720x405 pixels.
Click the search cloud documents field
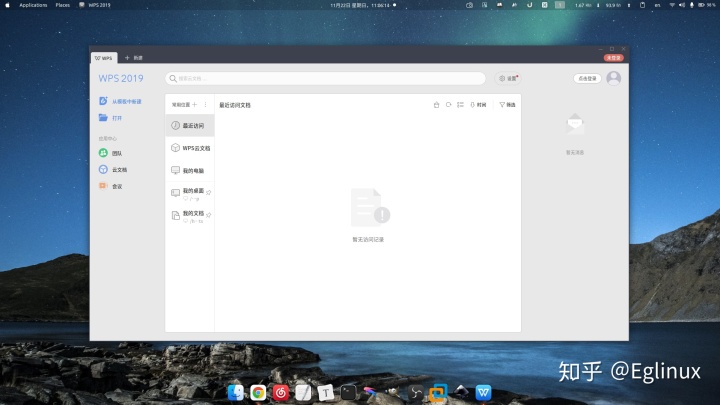[x=325, y=79]
